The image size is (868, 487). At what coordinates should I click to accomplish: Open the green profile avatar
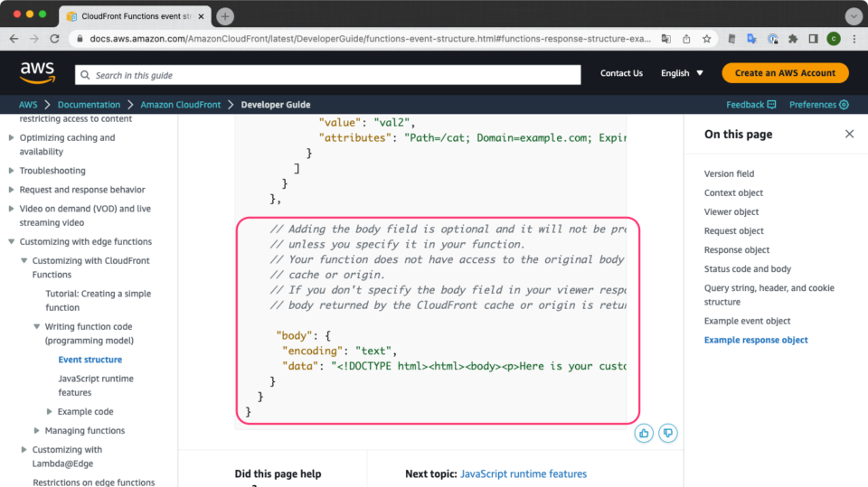(x=834, y=39)
